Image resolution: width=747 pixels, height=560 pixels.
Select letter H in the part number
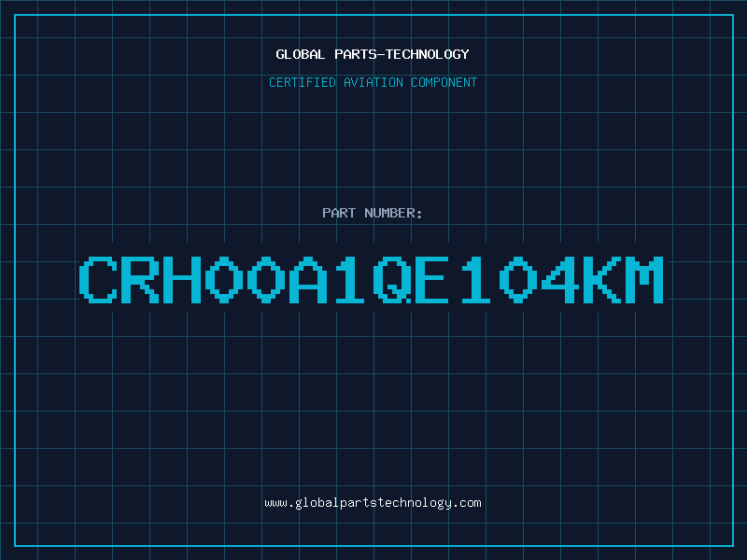click(182, 279)
